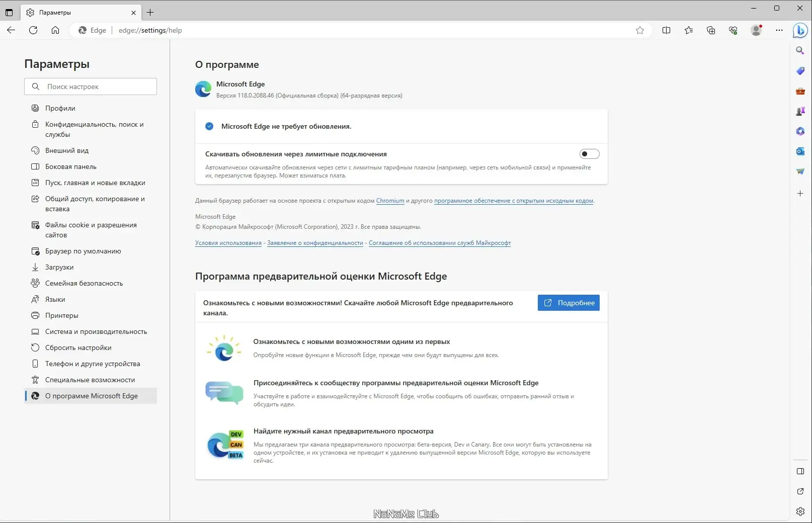812x523 pixels.
Task: Open Games chess-piece sidebar icon
Action: (800, 111)
